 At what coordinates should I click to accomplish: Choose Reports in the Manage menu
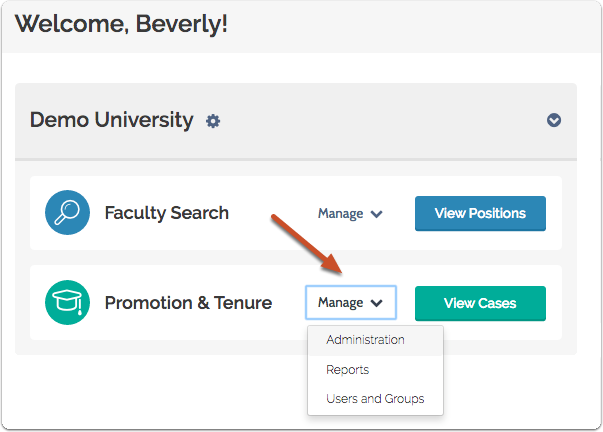pyautogui.click(x=347, y=370)
